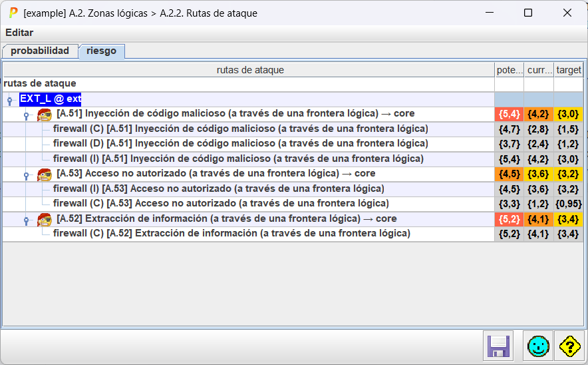Screen dimensions: 588x365
Task: Collapse the A.53 Acceso no autorizado node
Action: tap(26, 175)
